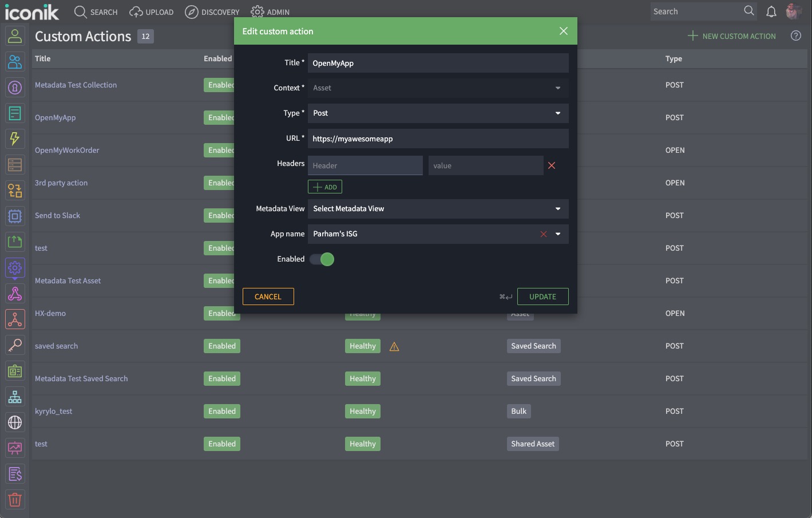
Task: Click the iconik logo
Action: 33,11
